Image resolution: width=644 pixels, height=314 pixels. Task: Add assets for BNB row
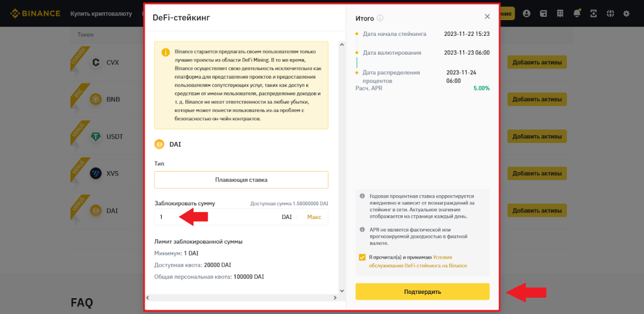coord(537,99)
